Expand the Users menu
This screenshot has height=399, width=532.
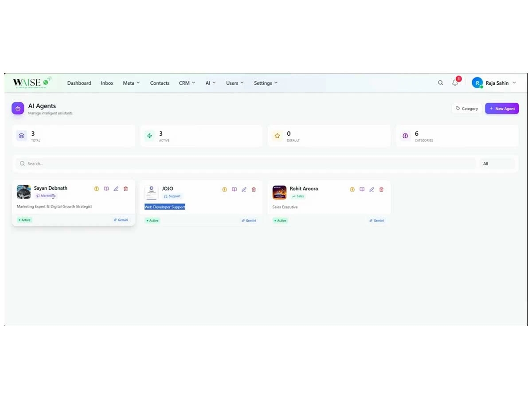(x=235, y=83)
